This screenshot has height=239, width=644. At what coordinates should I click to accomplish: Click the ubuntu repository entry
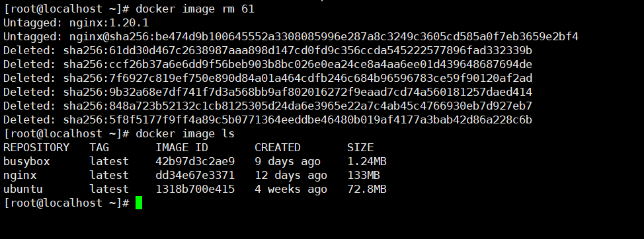(23, 189)
